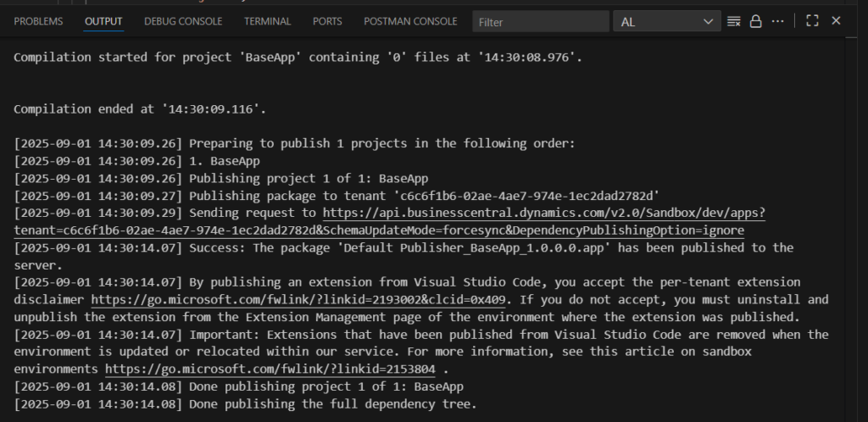Close the bottom panel
This screenshot has width=868, height=422.
tap(836, 21)
